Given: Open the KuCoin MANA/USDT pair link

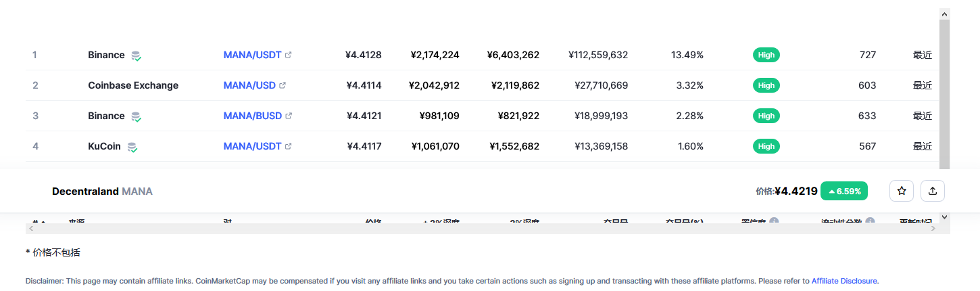Looking at the screenshot, I should [252, 146].
